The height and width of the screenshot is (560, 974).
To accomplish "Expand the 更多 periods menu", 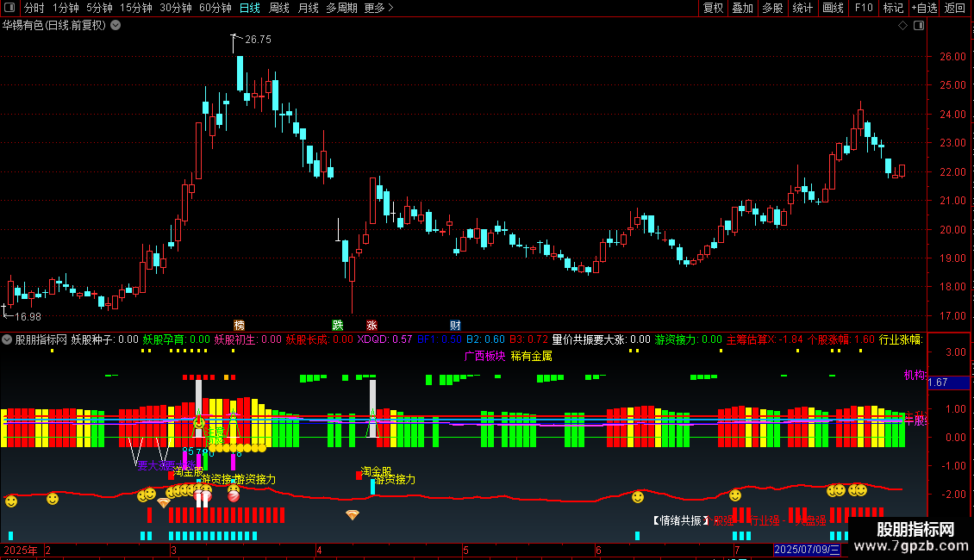I will pyautogui.click(x=378, y=8).
